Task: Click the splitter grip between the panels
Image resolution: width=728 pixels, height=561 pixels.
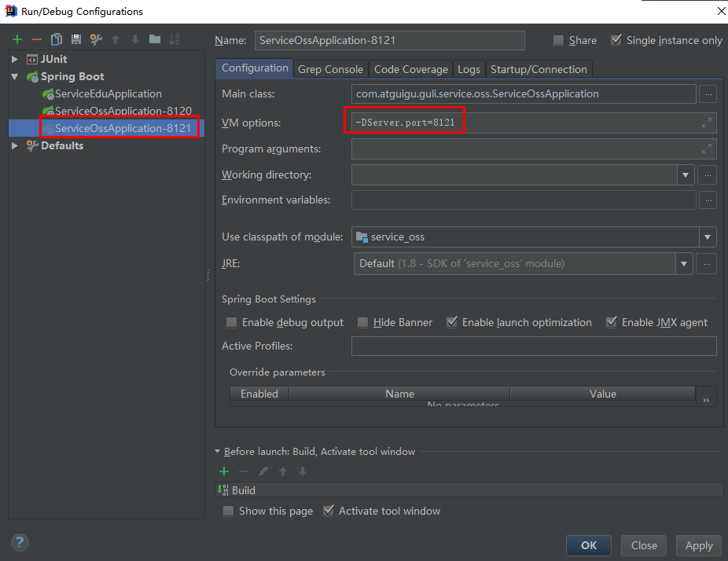Action: pyautogui.click(x=208, y=275)
